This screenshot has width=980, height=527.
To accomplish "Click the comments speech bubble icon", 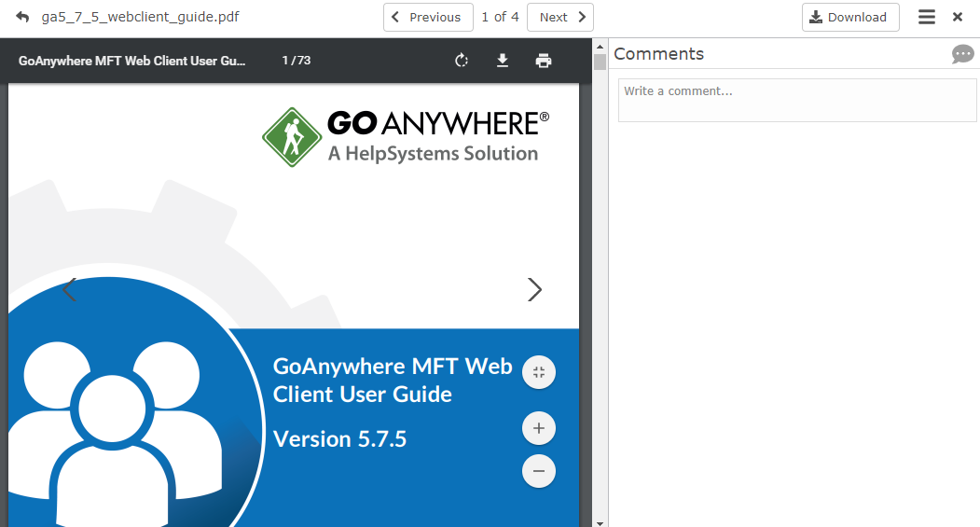I will tap(962, 54).
